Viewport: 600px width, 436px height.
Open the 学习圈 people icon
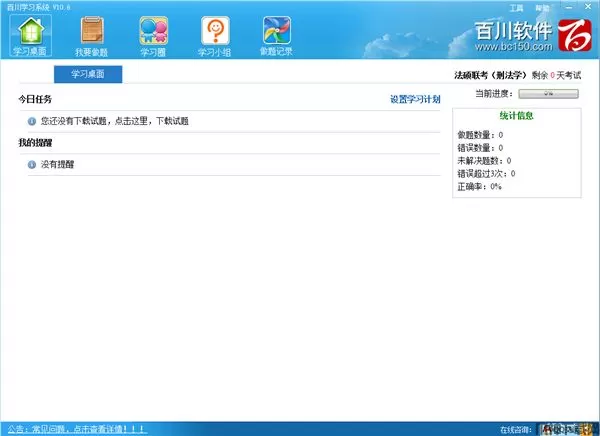tap(153, 33)
